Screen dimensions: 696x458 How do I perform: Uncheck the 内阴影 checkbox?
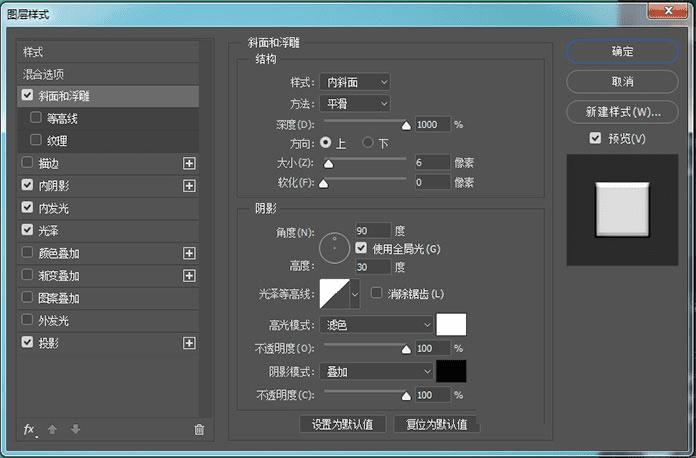pos(28,185)
